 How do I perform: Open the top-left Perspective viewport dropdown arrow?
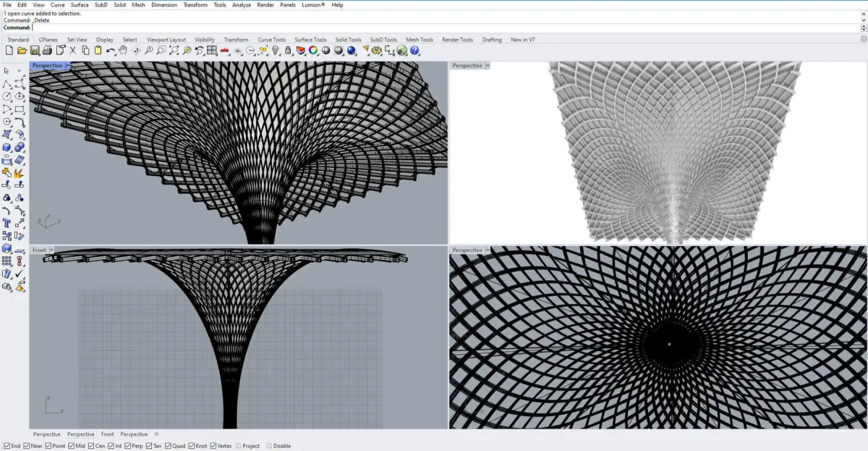[68, 66]
